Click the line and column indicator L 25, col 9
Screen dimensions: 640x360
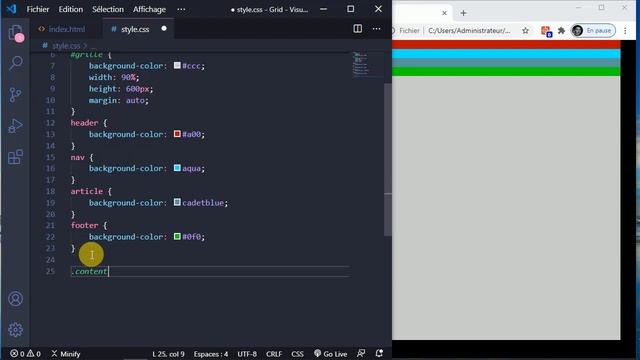point(168,353)
